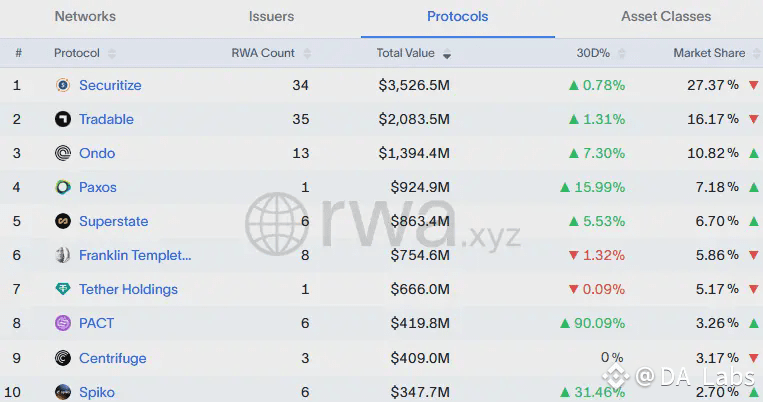Open the Spiko protocol link
This screenshot has height=402, width=763.
coord(97,392)
